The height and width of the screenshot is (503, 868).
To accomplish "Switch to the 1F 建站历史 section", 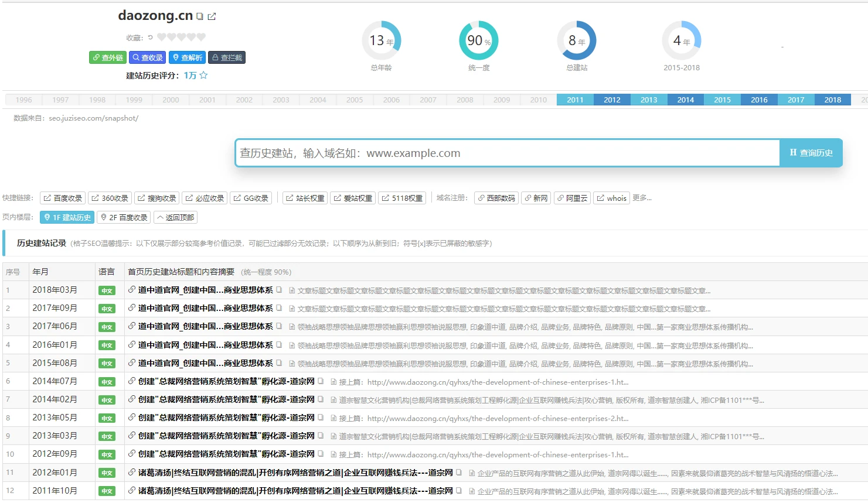I will pyautogui.click(x=67, y=217).
